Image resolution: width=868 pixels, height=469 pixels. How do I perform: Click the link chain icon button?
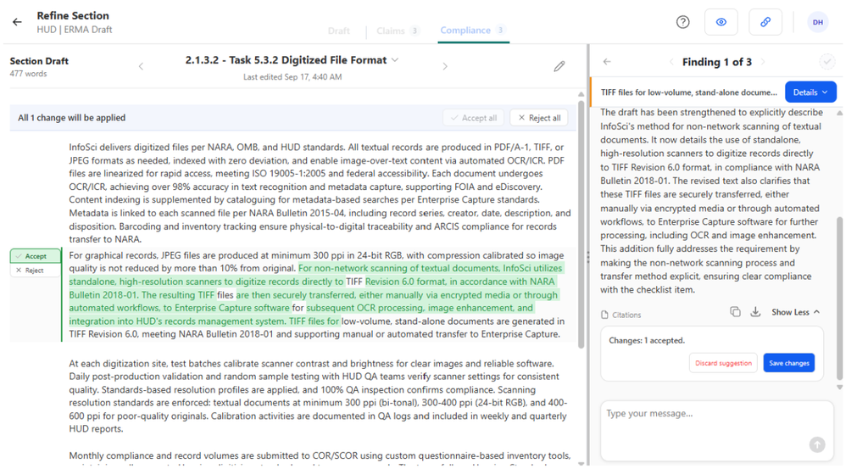coord(765,22)
